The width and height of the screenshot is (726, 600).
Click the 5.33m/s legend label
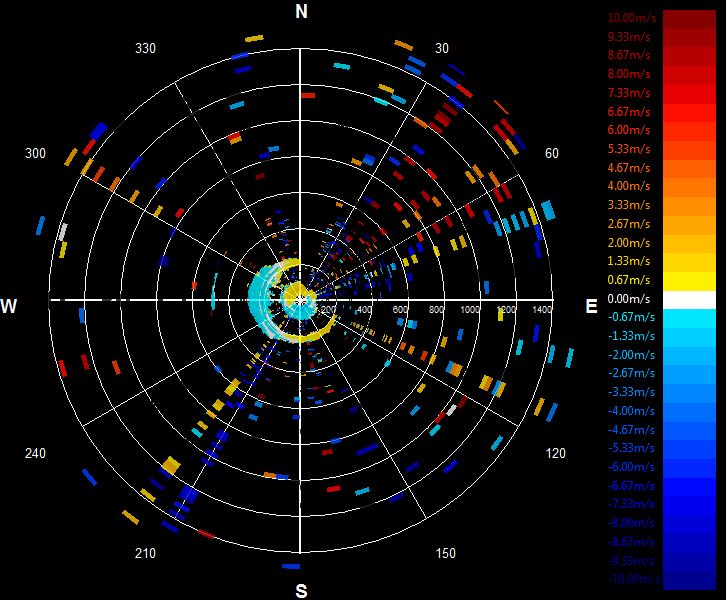pos(629,149)
